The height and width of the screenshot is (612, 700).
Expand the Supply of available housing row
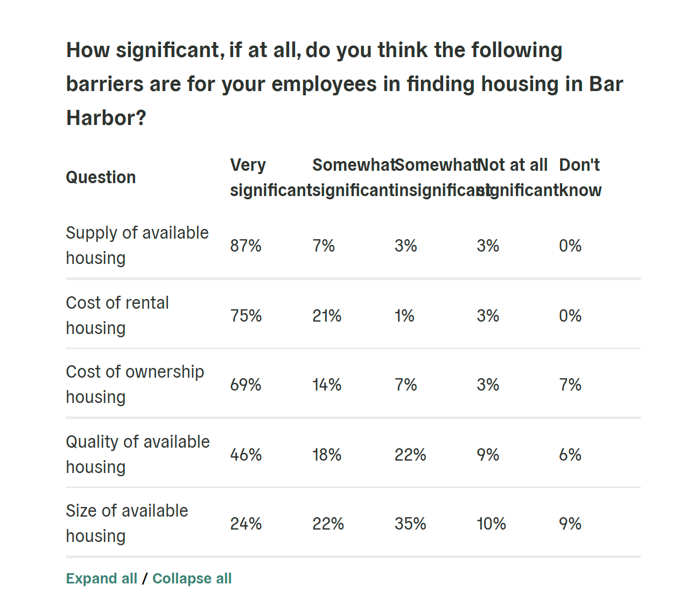pos(137,245)
